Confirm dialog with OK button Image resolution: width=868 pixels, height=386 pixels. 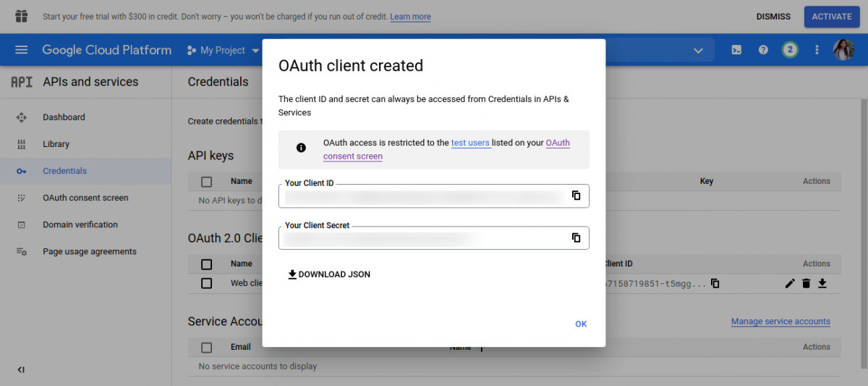(x=581, y=324)
